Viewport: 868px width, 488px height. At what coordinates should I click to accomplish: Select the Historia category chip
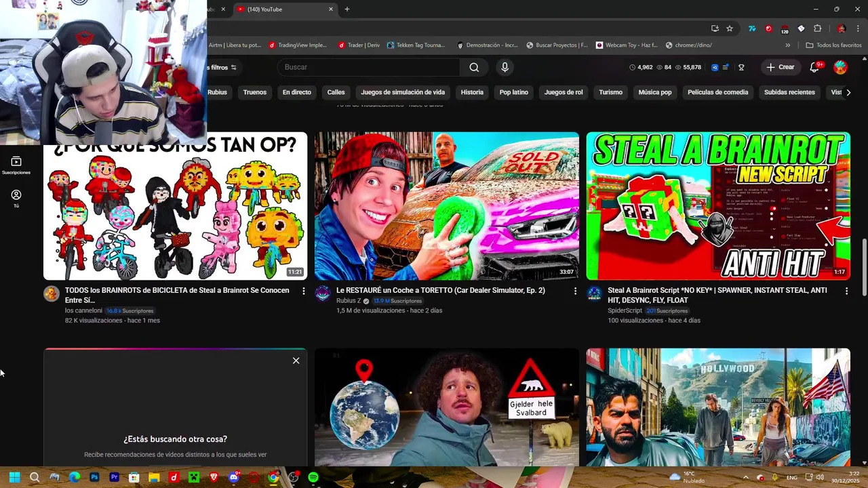coord(472,92)
